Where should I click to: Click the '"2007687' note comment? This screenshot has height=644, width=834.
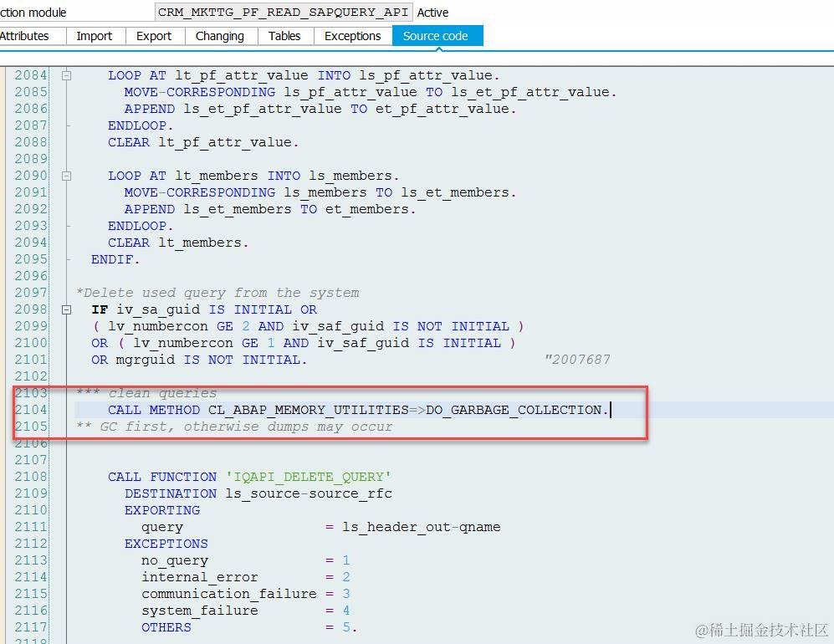pyautogui.click(x=578, y=360)
